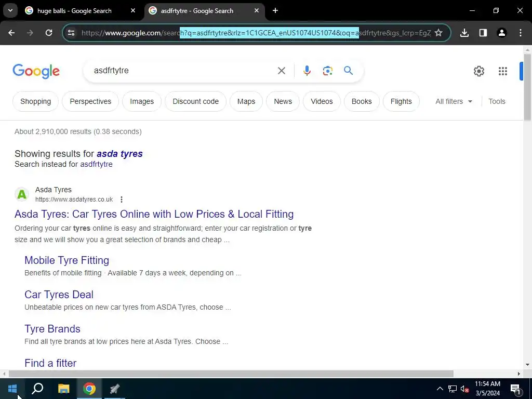Screen dimensions: 532x399
Task: Open the search Tools options
Action: [497, 101]
